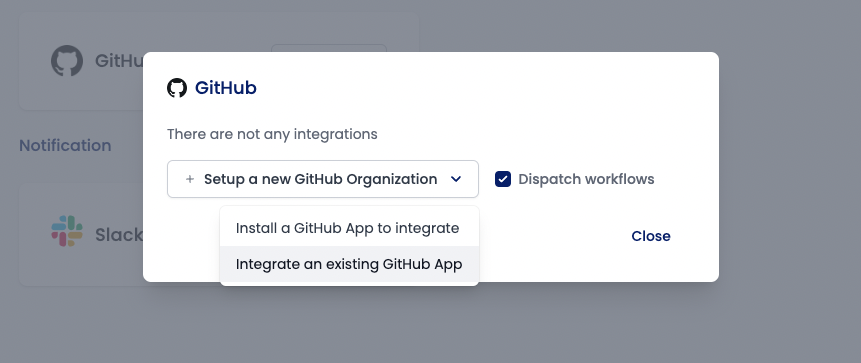Viewport: 861px width, 363px height.
Task: Click the Slack label in background card
Action: [119, 234]
